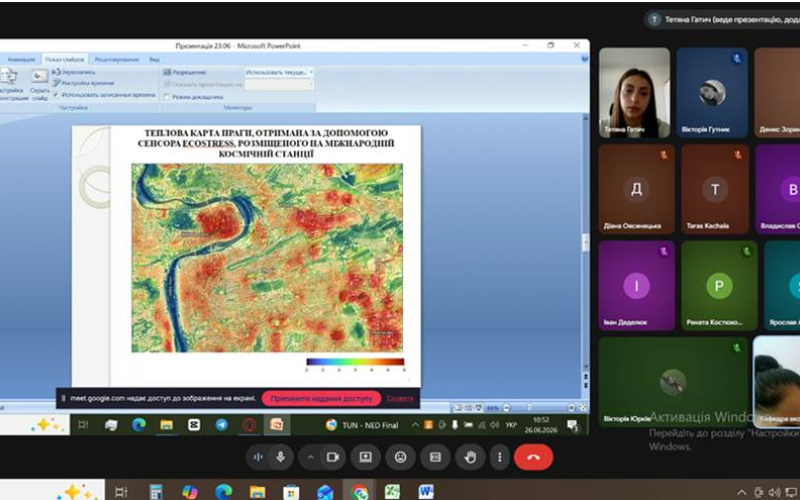Enable Режим докладчика checkbox
This screenshot has width=800, height=500.
(167, 97)
